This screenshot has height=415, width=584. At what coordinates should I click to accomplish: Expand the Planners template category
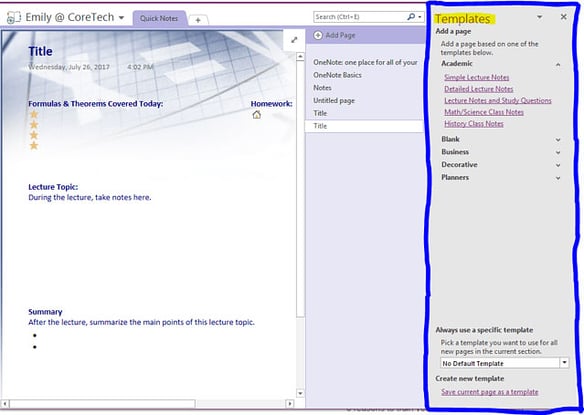tap(558, 178)
